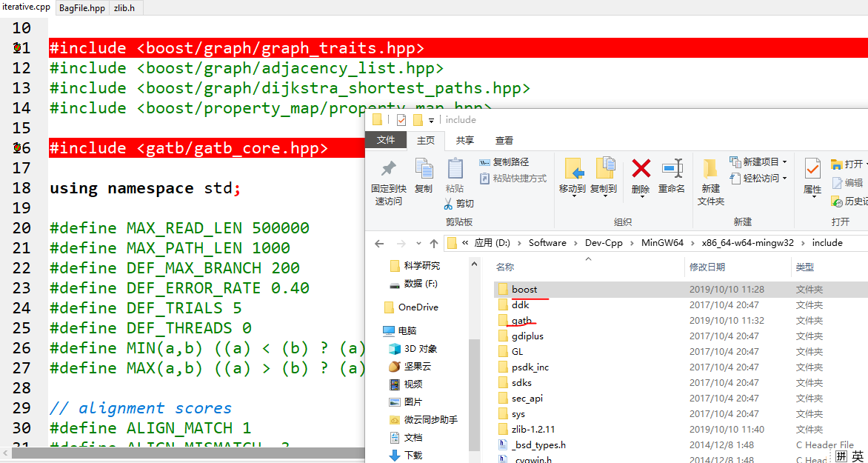Click the 复制 copy icon in ribbon
This screenshot has height=463, width=868.
424,169
